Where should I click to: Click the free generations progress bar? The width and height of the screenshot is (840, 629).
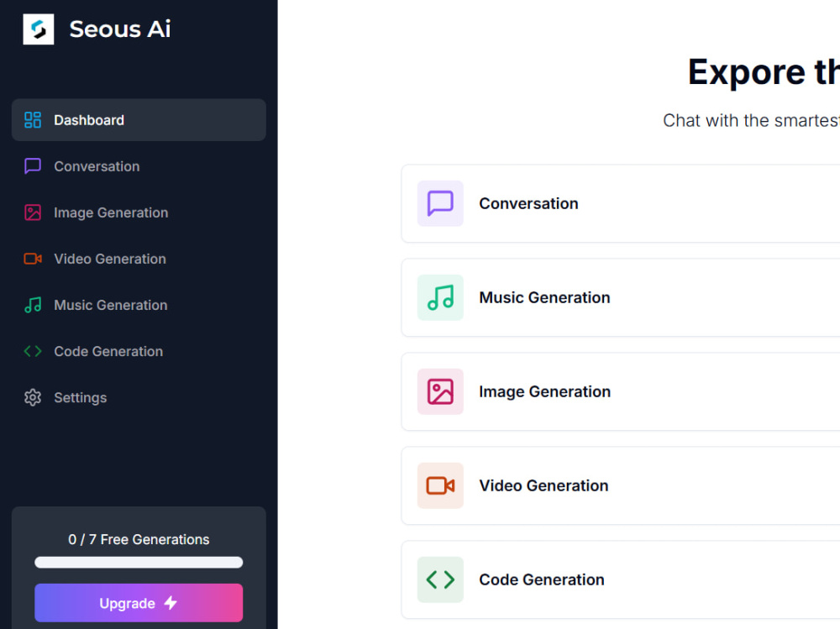pos(139,563)
